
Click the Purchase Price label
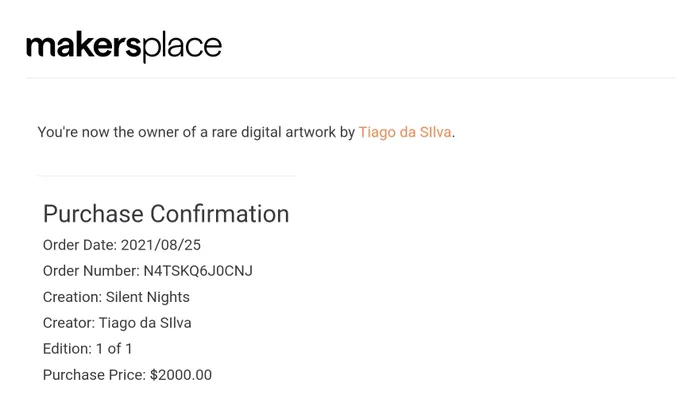[x=94, y=375]
